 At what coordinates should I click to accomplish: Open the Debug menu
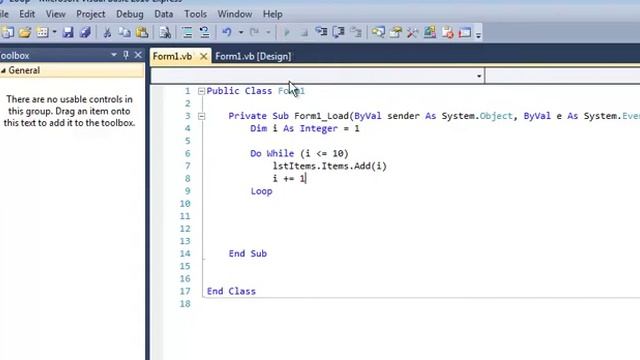pos(130,14)
